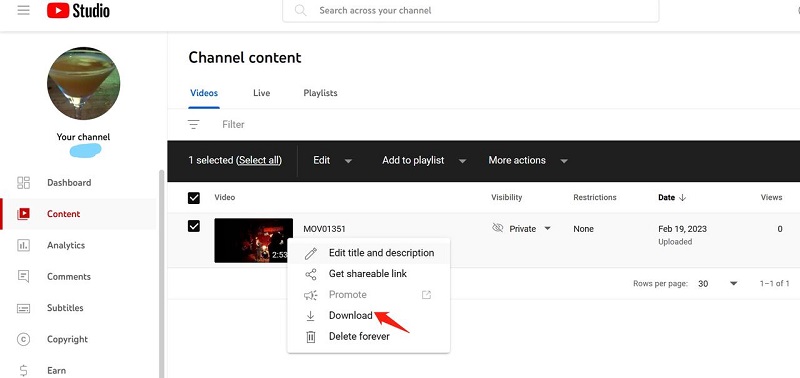Click the YouTube Studio logo
Screen dimensions: 800x378
[x=78, y=10]
